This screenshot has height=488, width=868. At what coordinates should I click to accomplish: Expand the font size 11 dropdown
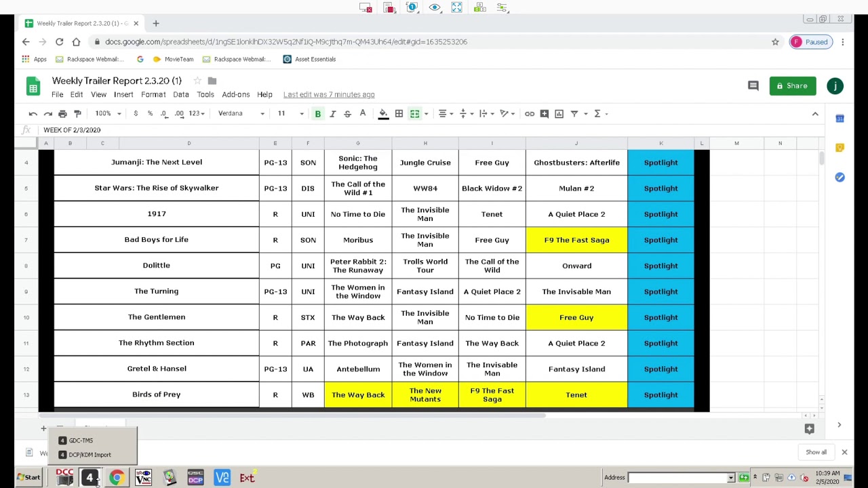click(290, 114)
